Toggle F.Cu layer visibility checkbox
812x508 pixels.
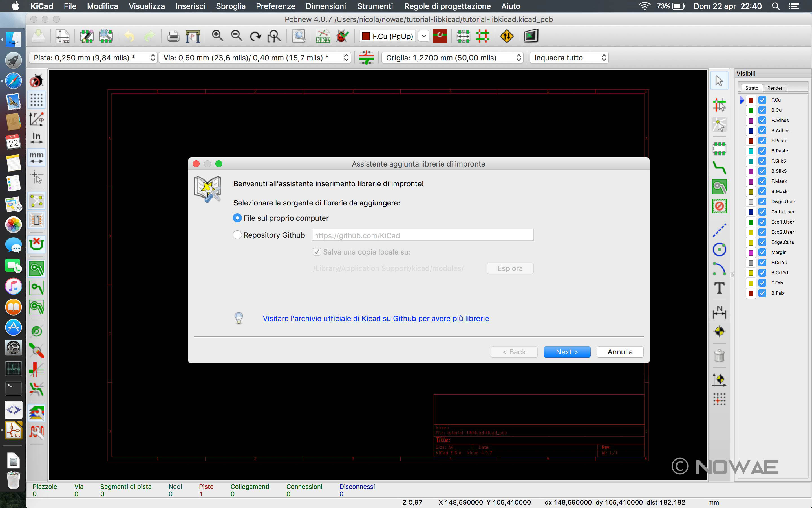(x=762, y=100)
